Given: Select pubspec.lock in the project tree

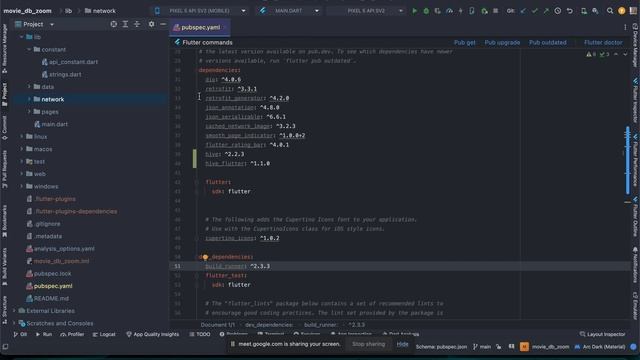Looking at the screenshot, I should pyautogui.click(x=49, y=273).
